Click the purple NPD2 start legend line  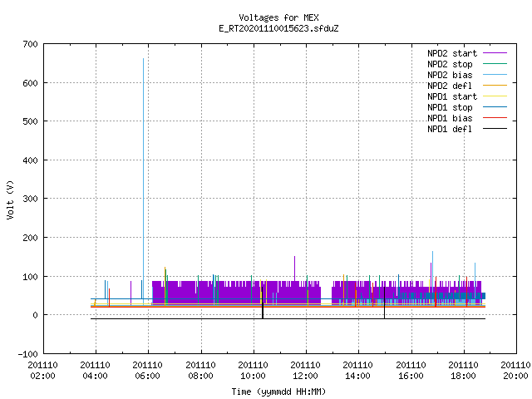pyautogui.click(x=495, y=53)
